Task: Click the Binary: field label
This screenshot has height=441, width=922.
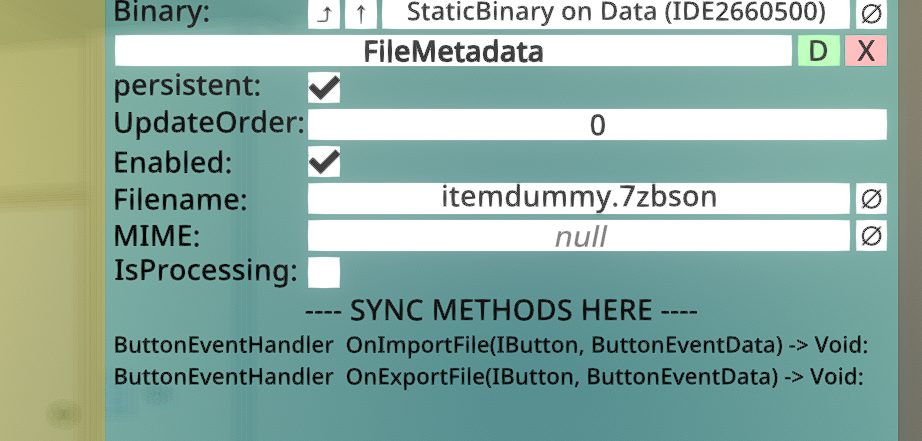Action: (162, 12)
